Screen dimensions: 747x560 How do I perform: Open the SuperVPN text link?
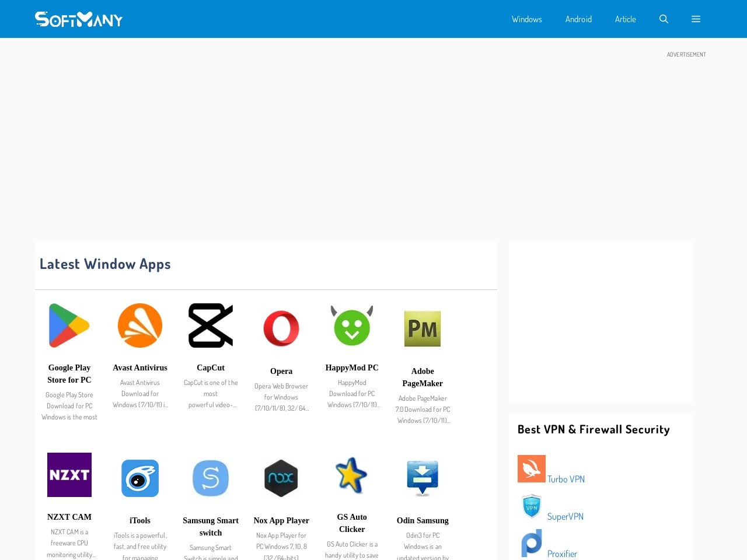point(566,516)
